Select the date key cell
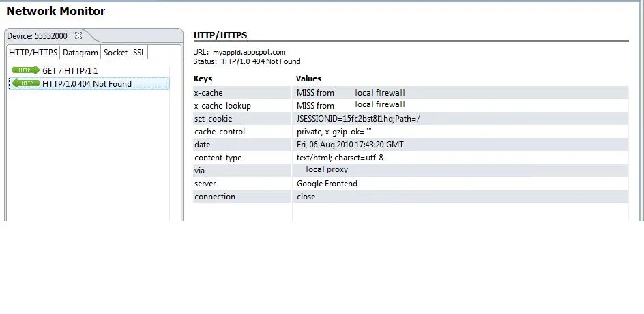The height and width of the screenshot is (314, 644). tap(242, 145)
